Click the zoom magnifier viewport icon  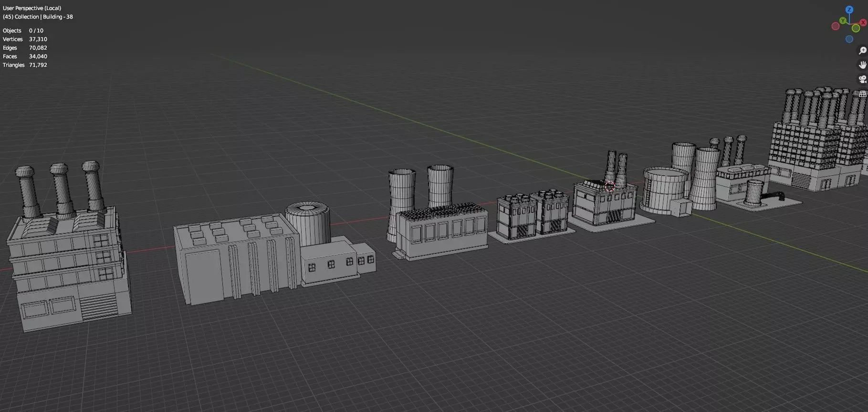[863, 51]
